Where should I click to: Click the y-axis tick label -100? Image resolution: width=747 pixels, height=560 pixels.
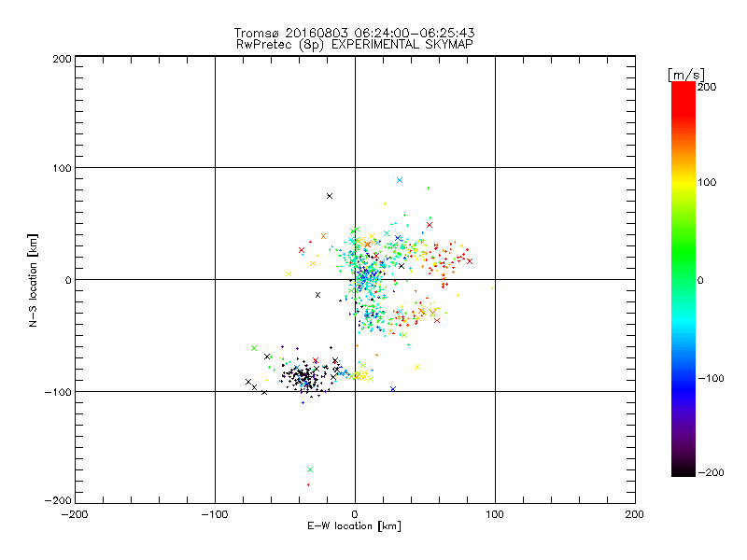58,392
